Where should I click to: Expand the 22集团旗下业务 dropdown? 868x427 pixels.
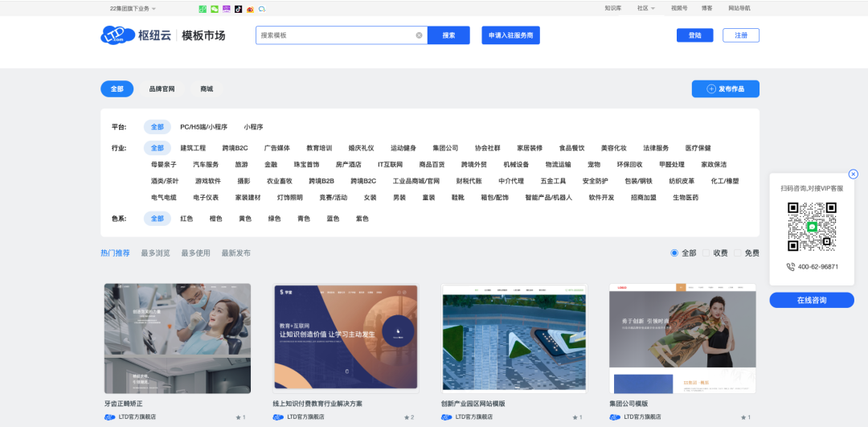pos(133,9)
